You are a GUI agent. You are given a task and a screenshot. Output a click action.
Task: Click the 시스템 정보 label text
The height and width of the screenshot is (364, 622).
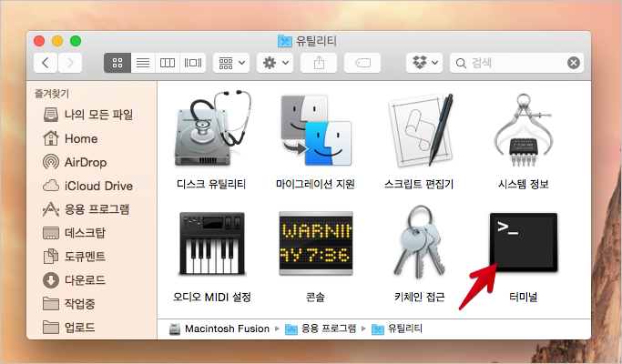click(524, 184)
